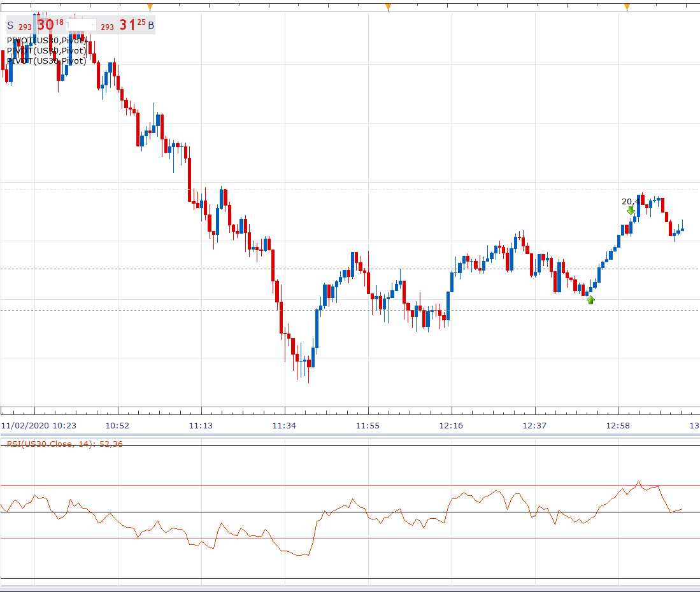Select the RSI(US30.Close, 14) indicator label
This screenshot has height=592, width=700.
pyautogui.click(x=65, y=444)
